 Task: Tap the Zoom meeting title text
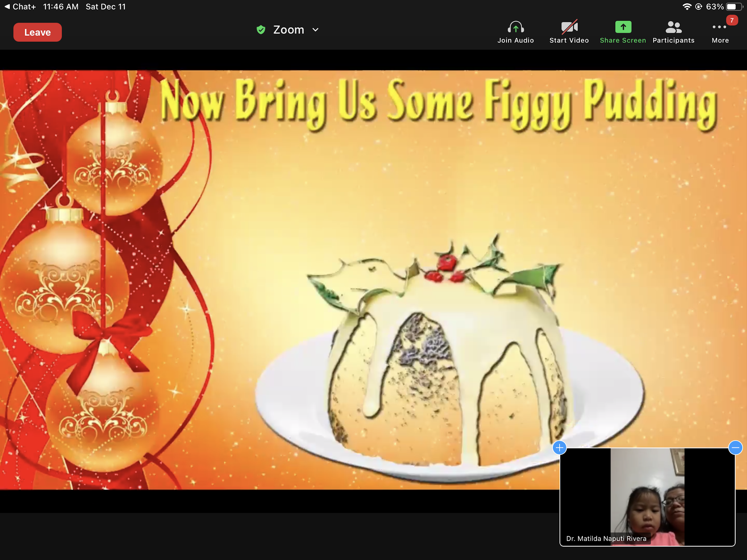pyautogui.click(x=289, y=30)
